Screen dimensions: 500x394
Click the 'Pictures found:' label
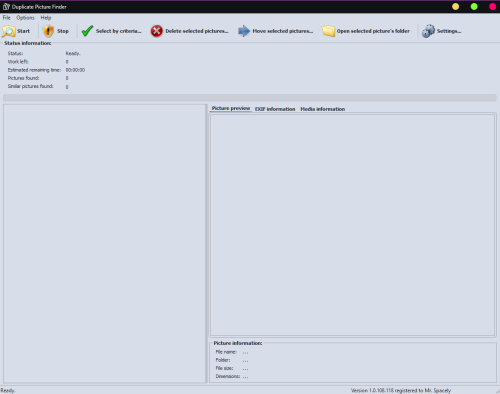point(23,78)
